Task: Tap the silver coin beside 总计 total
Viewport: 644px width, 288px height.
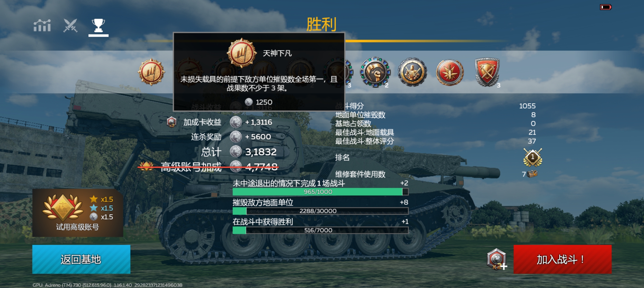Action: point(236,152)
